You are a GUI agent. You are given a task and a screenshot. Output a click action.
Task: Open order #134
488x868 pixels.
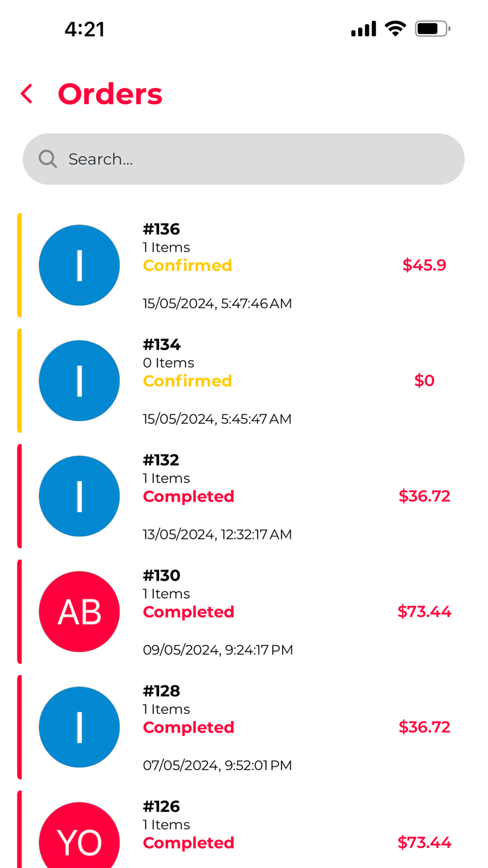(162, 345)
